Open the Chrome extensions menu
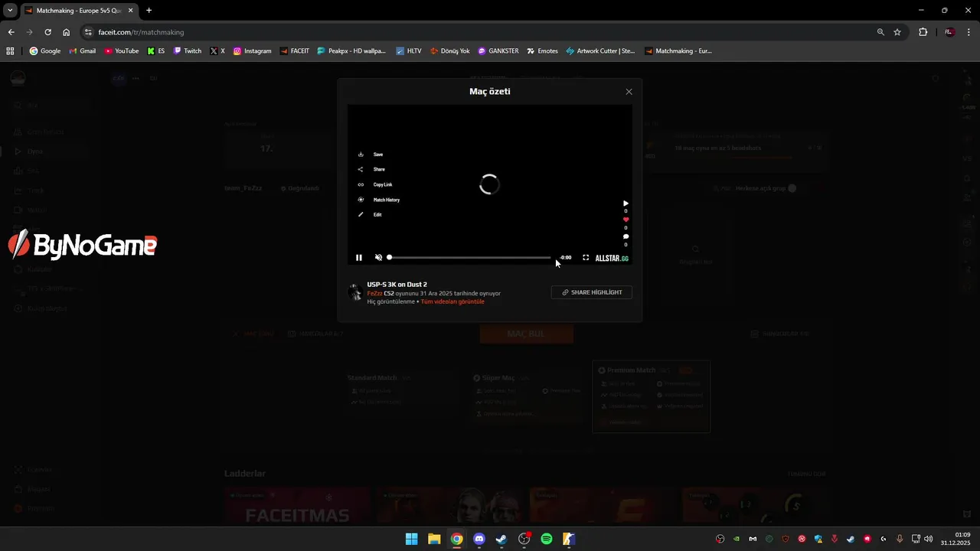The width and height of the screenshot is (980, 551). 923,32
